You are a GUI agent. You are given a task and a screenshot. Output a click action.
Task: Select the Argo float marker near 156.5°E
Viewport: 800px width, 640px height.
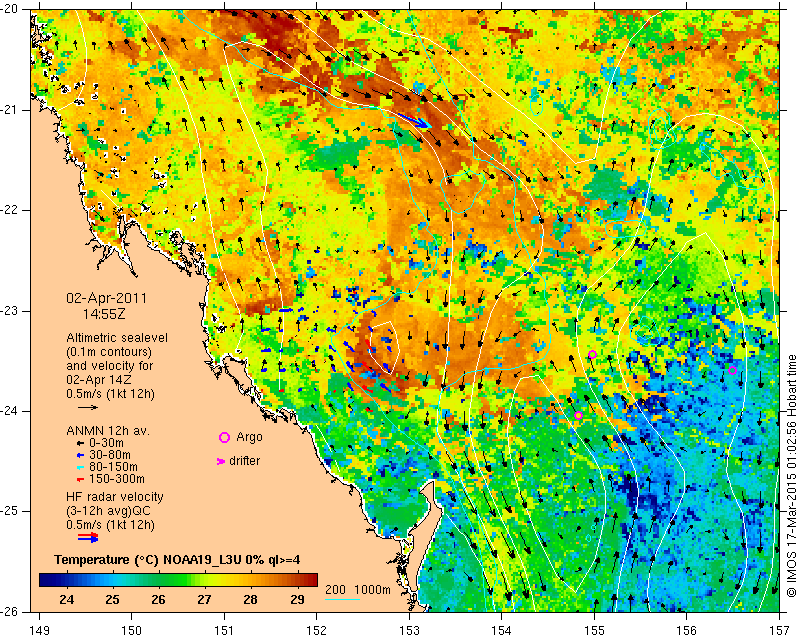tap(733, 370)
